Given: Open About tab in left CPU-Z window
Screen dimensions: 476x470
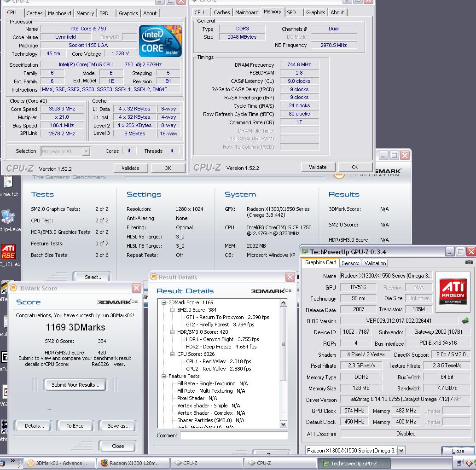Looking at the screenshot, I should (150, 13).
